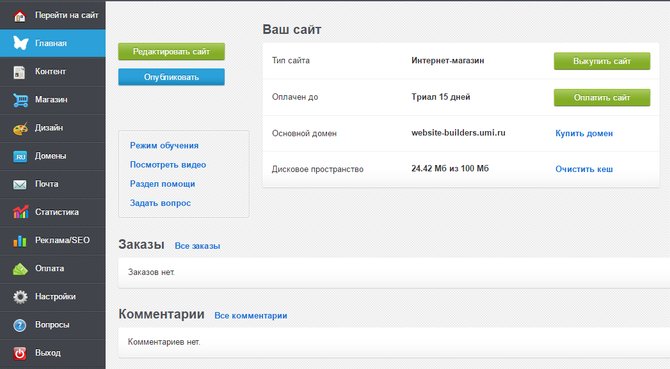
Task: Click the Заказов нет message
Action: (x=151, y=272)
